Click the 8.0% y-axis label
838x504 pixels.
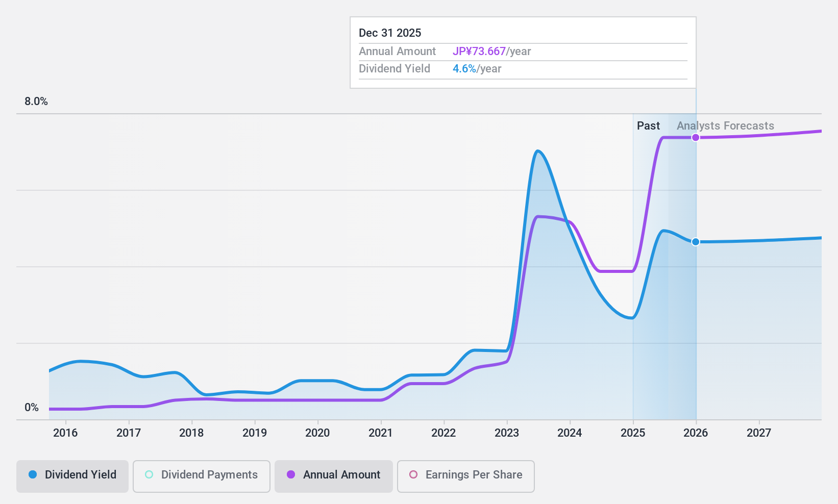[36, 102]
